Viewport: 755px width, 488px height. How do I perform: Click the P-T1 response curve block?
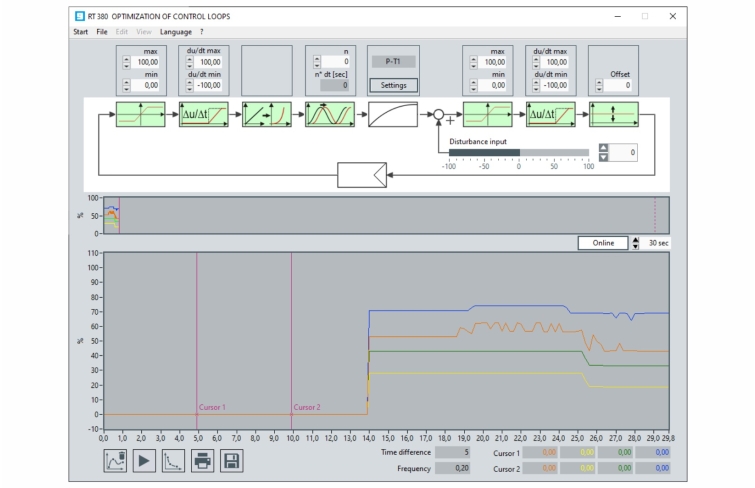[393, 115]
